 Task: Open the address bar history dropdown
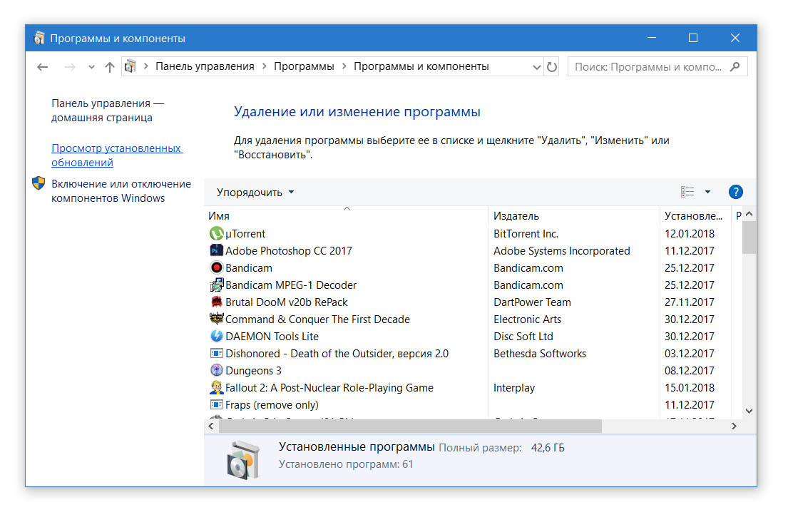tap(536, 67)
